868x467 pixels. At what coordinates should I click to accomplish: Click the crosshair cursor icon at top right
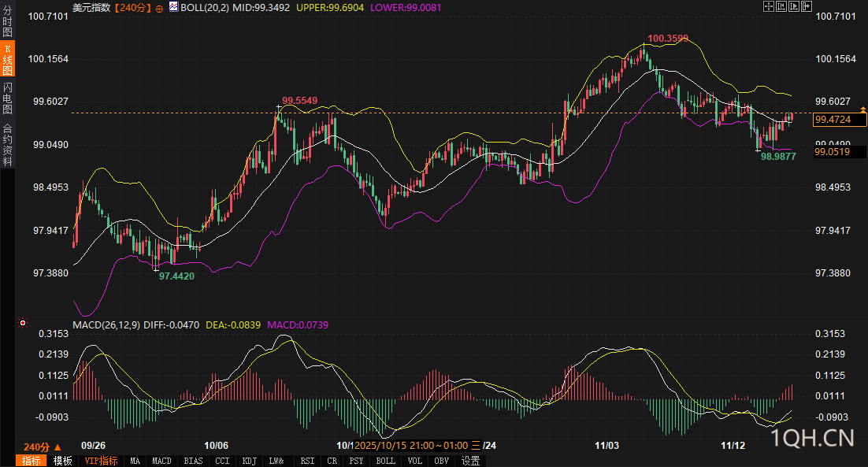(x=769, y=6)
